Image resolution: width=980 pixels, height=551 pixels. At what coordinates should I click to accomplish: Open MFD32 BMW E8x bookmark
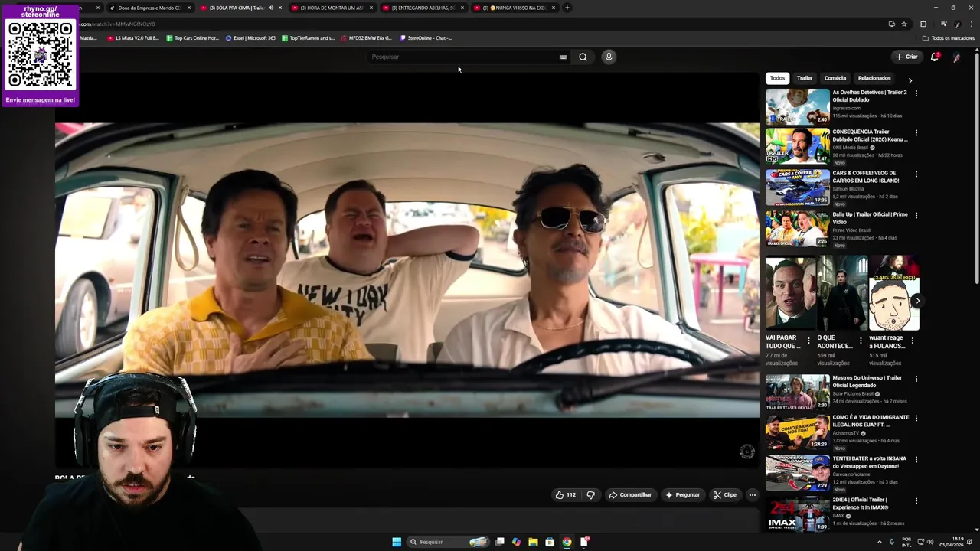coord(366,38)
